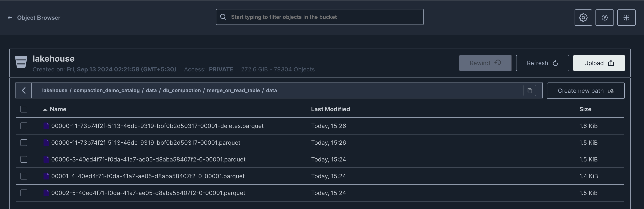644x209 pixels.
Task: Go up one level with breadcrumb chevron
Action: [x=24, y=90]
